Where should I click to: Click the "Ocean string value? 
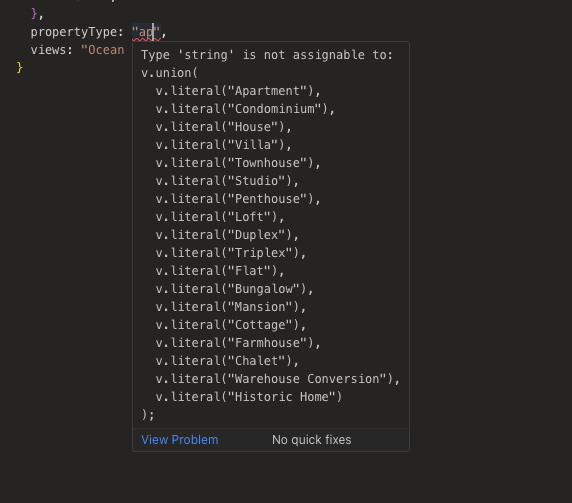point(103,50)
